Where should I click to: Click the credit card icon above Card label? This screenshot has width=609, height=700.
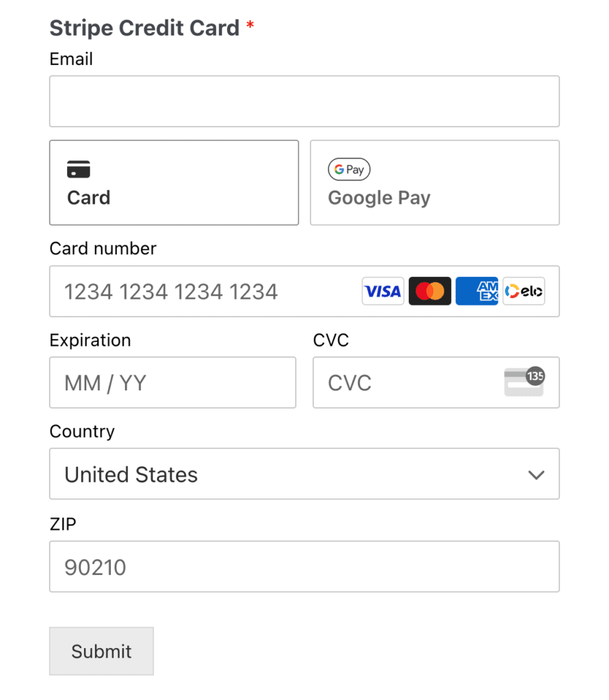point(79,168)
